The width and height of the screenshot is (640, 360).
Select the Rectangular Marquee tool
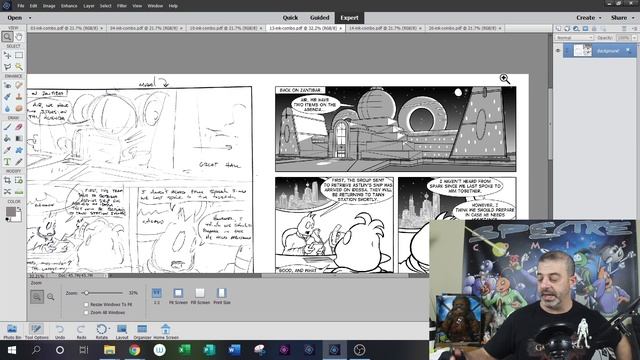click(19, 55)
